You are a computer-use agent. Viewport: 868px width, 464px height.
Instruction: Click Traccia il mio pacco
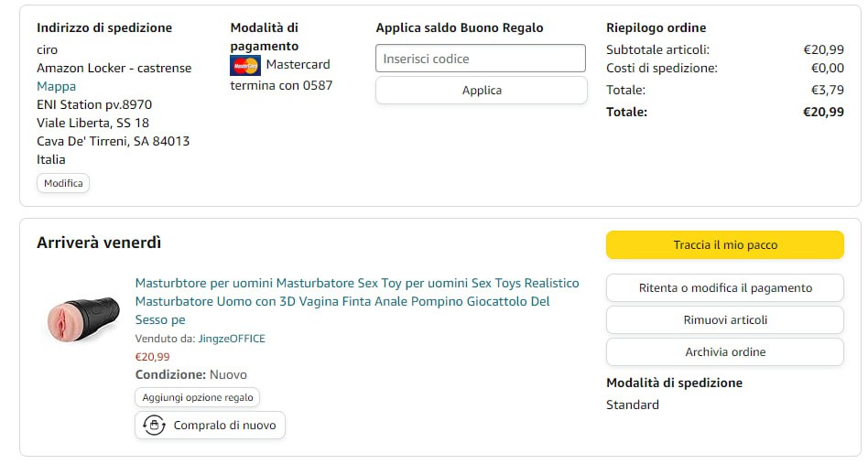[x=724, y=245]
